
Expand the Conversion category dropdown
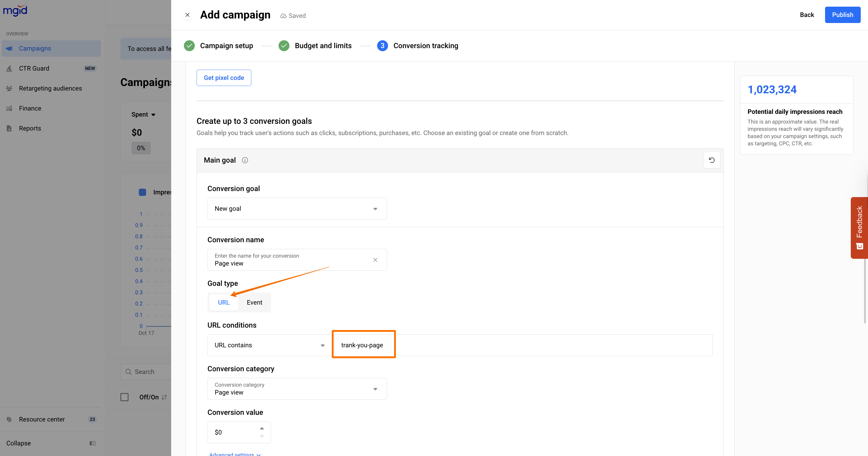pyautogui.click(x=297, y=389)
